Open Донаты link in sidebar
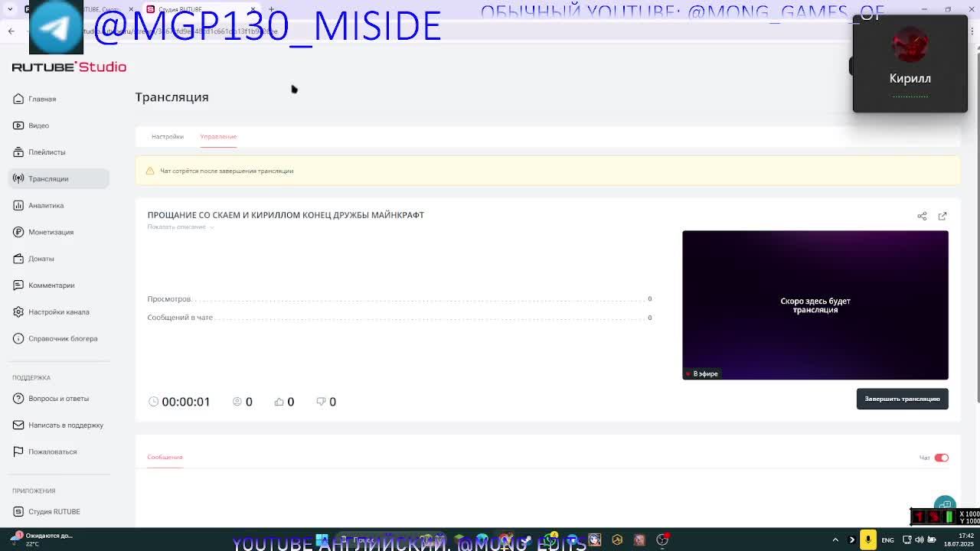980x551 pixels. 41,259
